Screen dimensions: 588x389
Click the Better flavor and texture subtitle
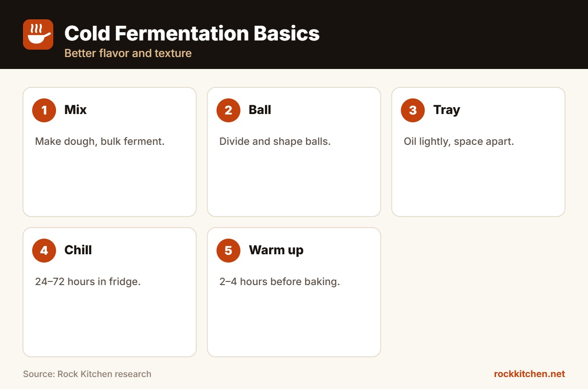128,53
